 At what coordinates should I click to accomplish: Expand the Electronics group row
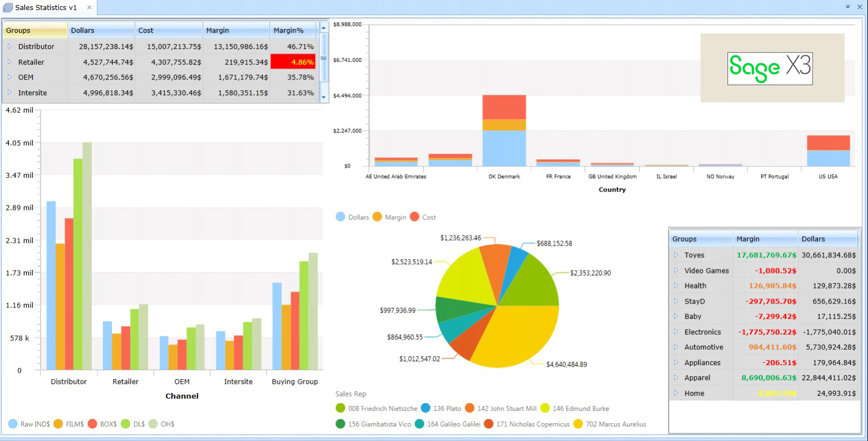click(x=676, y=332)
